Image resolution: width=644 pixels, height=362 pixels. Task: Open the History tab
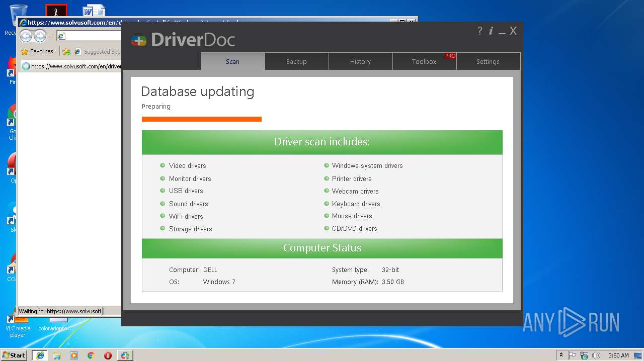click(x=360, y=61)
